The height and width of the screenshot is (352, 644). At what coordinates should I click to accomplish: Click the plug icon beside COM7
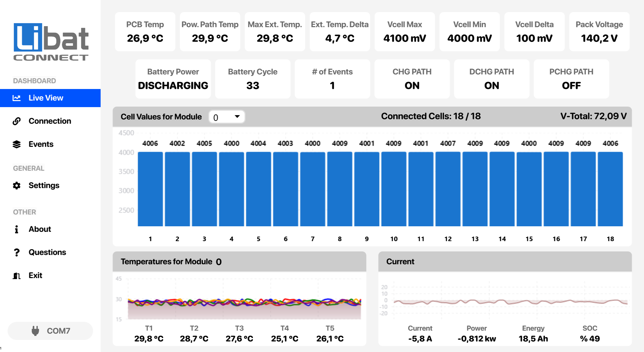click(35, 331)
